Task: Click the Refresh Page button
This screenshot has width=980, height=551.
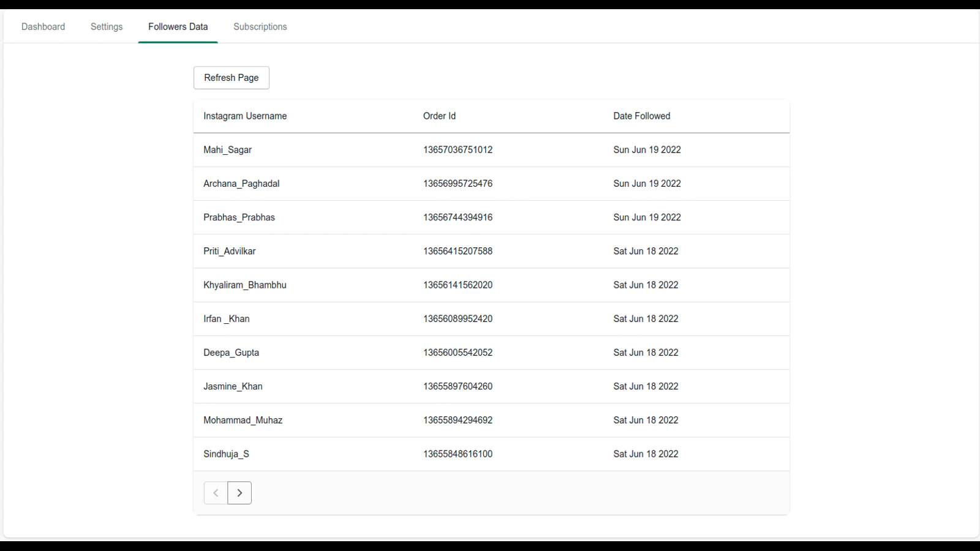Action: [232, 78]
